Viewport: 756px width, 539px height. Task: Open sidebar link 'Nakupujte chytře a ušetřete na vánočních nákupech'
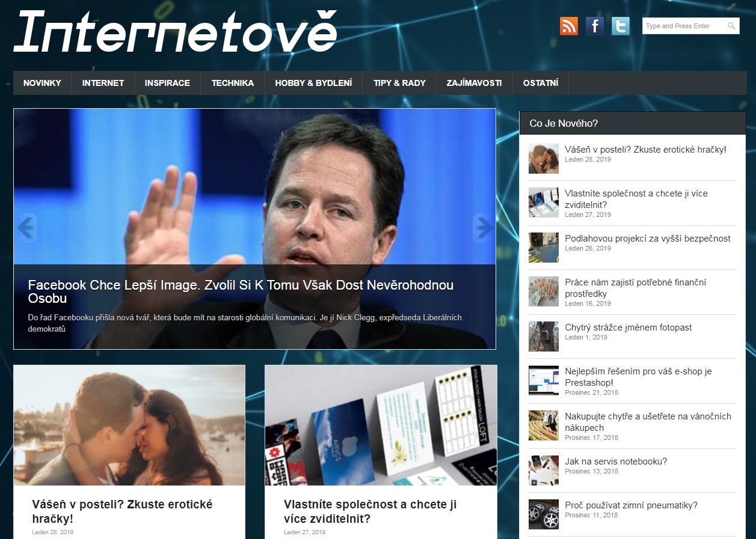tap(648, 422)
